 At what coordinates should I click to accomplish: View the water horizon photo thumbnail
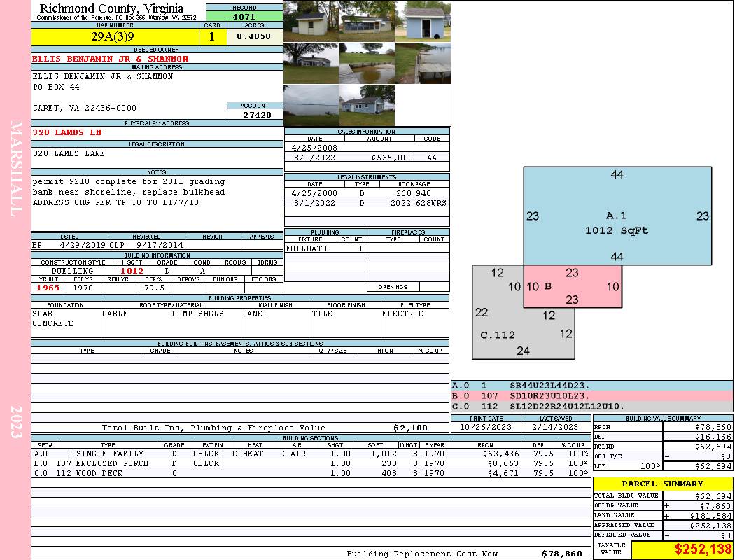coord(311,105)
